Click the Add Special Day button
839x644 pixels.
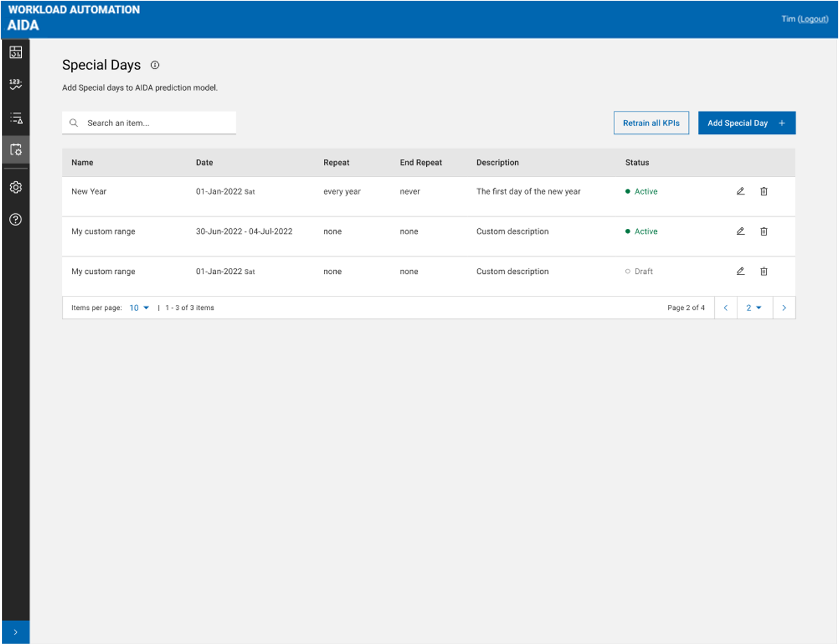[x=746, y=123]
